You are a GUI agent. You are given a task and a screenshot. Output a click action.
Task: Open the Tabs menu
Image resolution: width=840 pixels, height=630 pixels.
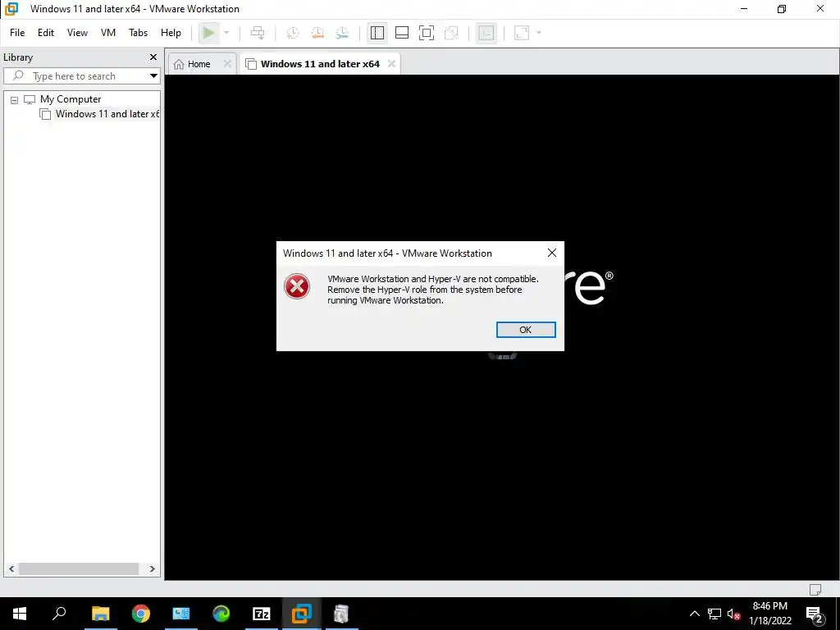138,33
